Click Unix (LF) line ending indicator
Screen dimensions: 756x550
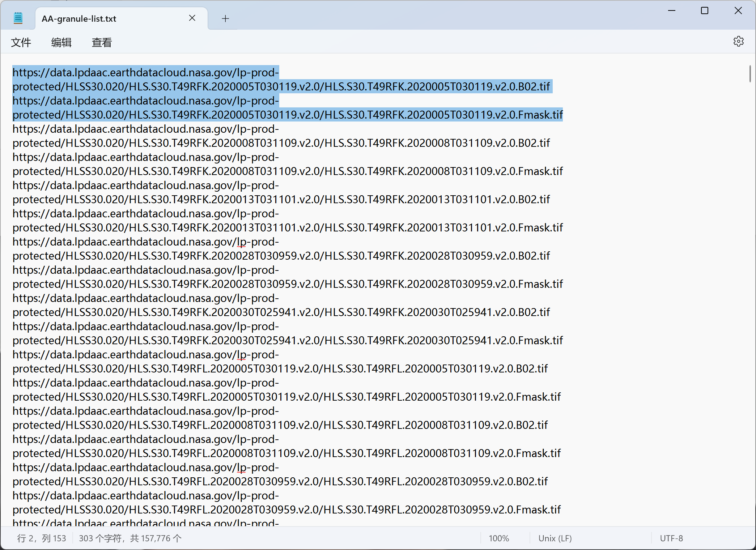[x=555, y=538]
